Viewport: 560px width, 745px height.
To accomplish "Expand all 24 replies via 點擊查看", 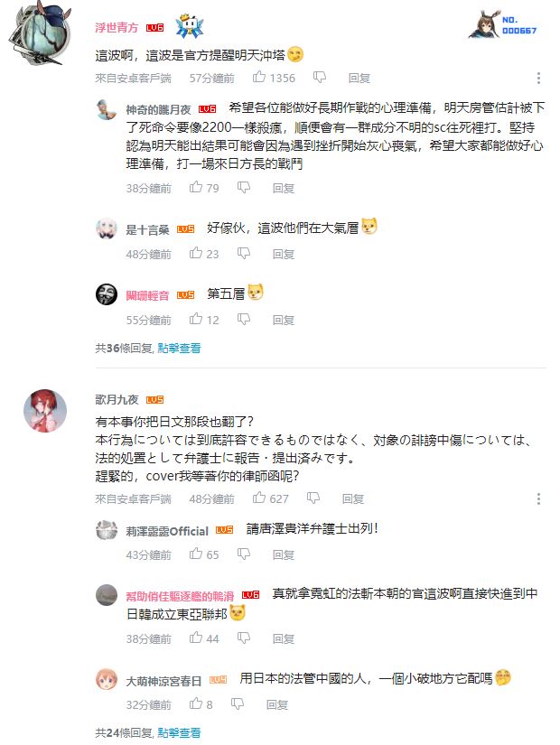I will coord(179,732).
